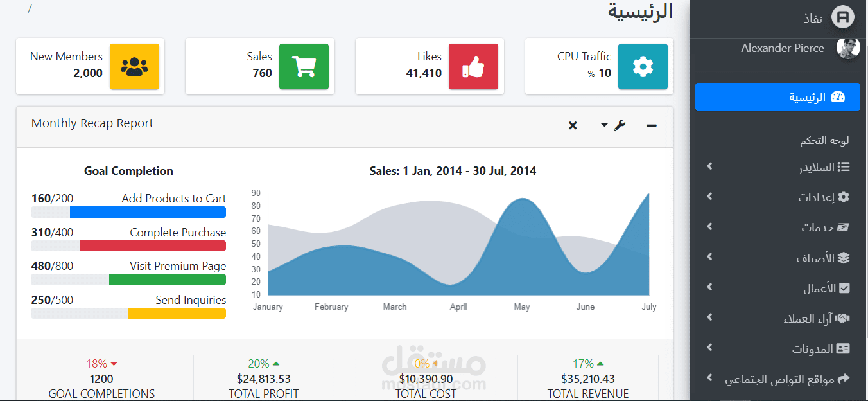The height and width of the screenshot is (401, 868).
Task: Expand the إعدادات submenu chevron
Action: pos(709,197)
